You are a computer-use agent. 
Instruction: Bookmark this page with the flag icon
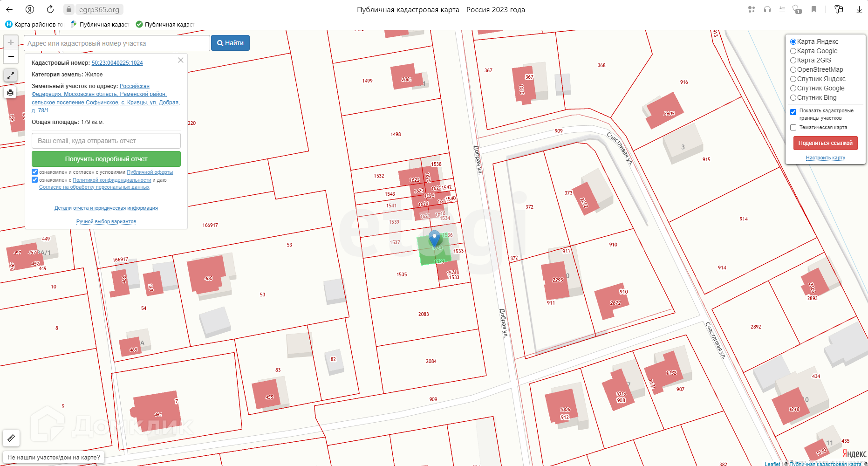pos(814,9)
